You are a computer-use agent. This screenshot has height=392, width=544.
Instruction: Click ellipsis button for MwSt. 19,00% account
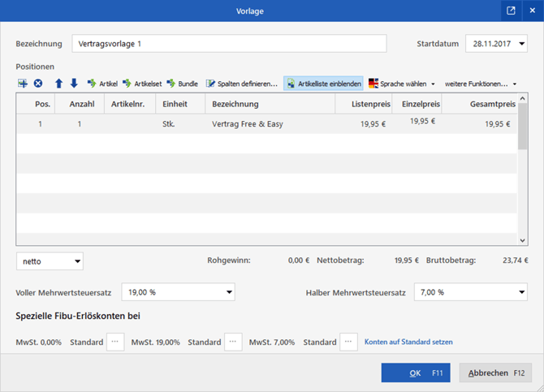(x=233, y=342)
